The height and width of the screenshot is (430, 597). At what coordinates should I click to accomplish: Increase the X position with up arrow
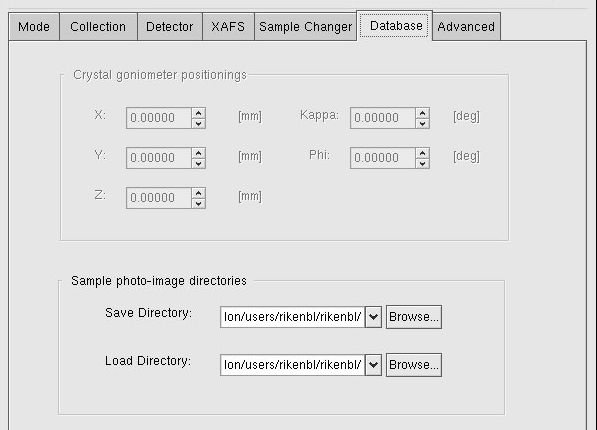(x=198, y=113)
